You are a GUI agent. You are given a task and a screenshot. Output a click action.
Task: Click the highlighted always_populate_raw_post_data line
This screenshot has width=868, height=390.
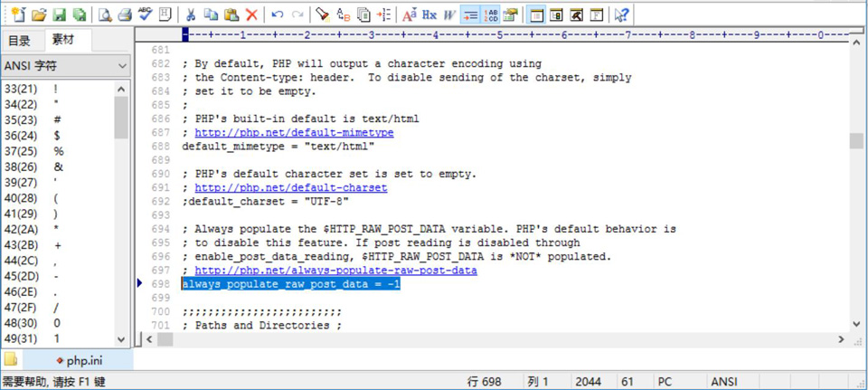click(x=290, y=284)
